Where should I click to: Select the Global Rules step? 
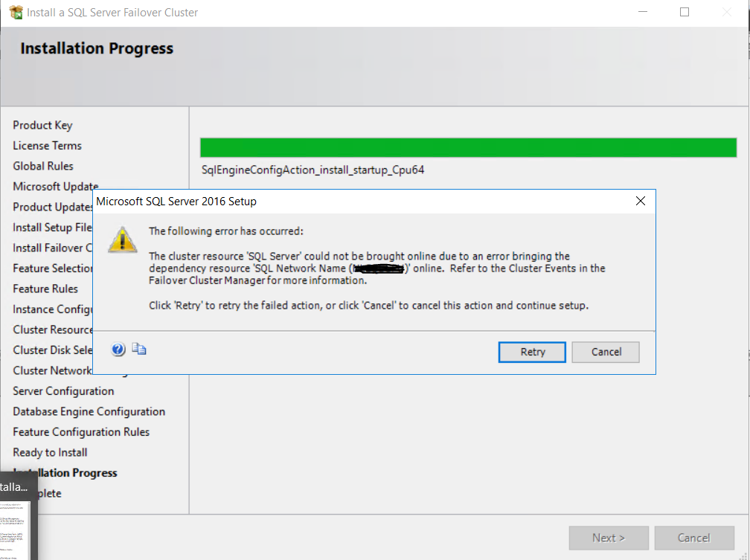pyautogui.click(x=43, y=166)
